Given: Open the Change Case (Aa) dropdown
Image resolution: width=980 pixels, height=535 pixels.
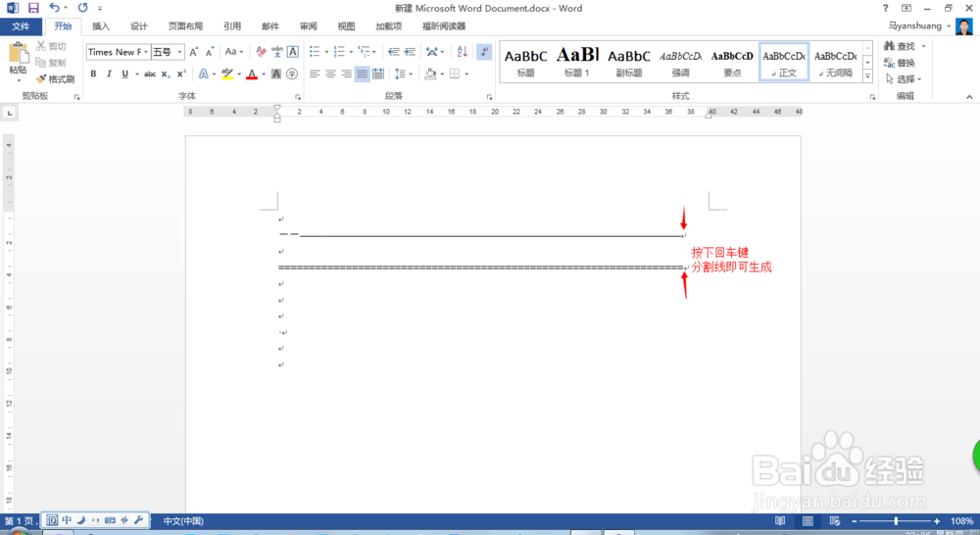Looking at the screenshot, I should pyautogui.click(x=234, y=52).
